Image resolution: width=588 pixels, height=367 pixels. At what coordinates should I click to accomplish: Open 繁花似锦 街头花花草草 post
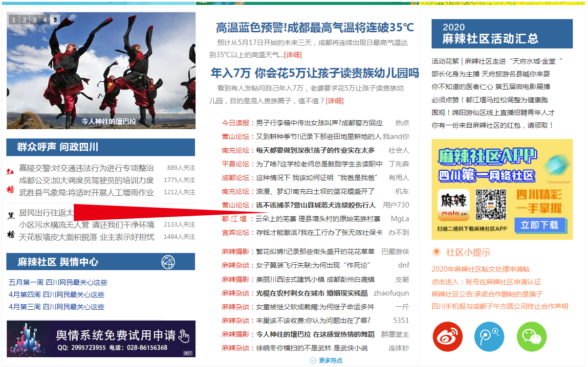pyautogui.click(x=315, y=252)
